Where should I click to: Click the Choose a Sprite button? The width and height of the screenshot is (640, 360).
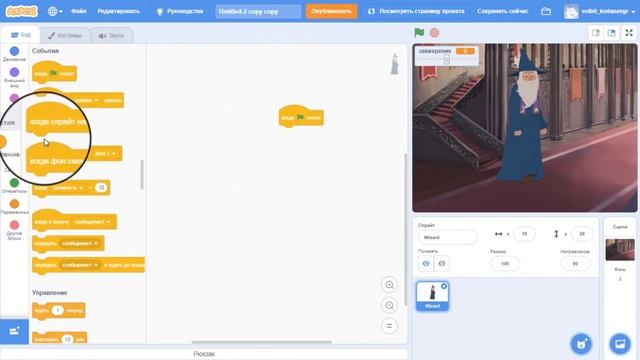(581, 344)
